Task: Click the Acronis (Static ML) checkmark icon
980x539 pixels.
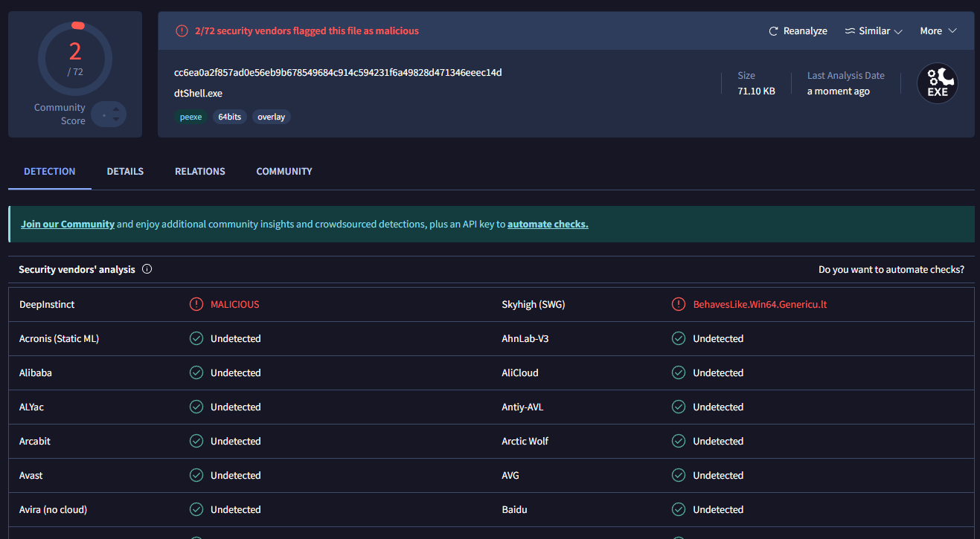Action: pyautogui.click(x=196, y=338)
